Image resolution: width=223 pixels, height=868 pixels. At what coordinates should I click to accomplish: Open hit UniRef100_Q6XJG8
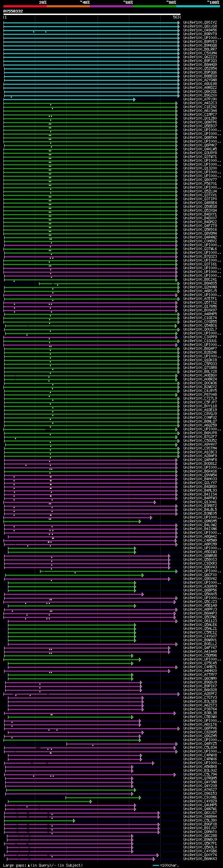pos(200,26)
